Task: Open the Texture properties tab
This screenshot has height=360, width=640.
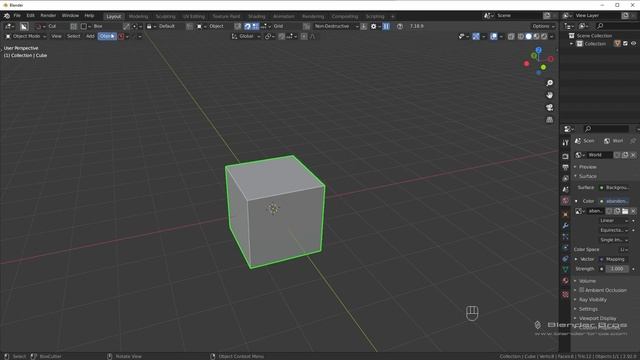Action: (565, 294)
